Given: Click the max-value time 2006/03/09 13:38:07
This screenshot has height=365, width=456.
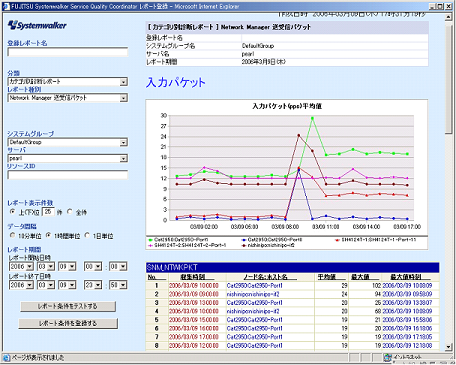Looking at the screenshot, I should pyautogui.click(x=407, y=303).
